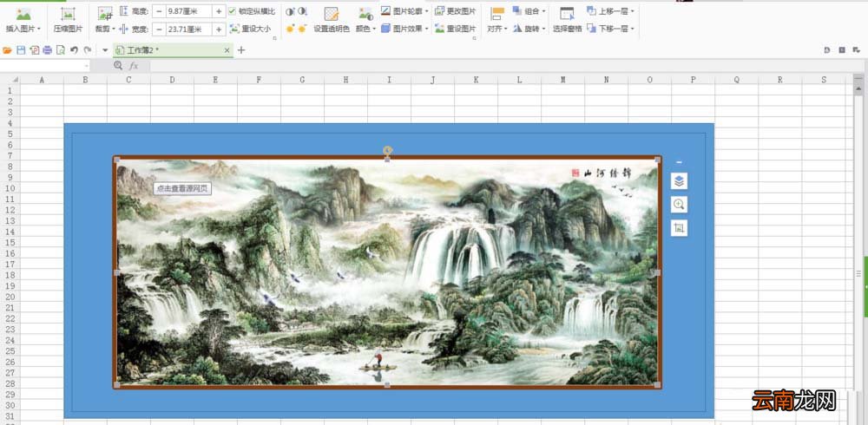Click the select-all corner of the sheet
The height and width of the screenshot is (425, 868).
(x=10, y=80)
